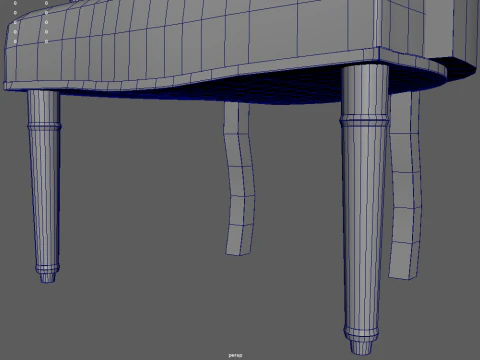Select the front left turned chair leg
Viewport: 480px width, 360px height.
[44, 187]
